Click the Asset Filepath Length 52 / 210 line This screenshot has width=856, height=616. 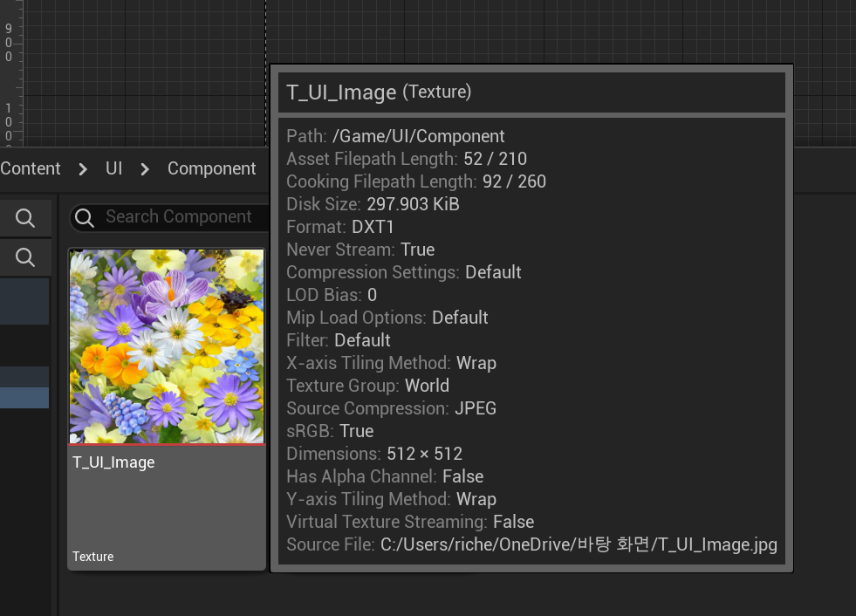coord(407,159)
